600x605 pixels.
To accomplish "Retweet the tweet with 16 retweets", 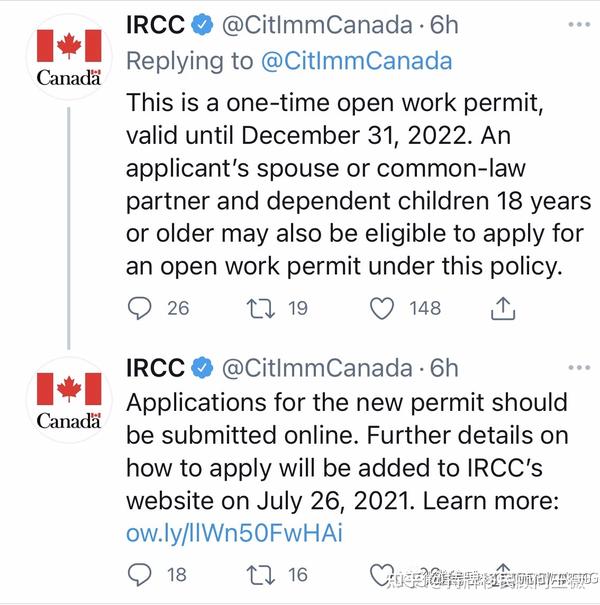I will (261, 575).
